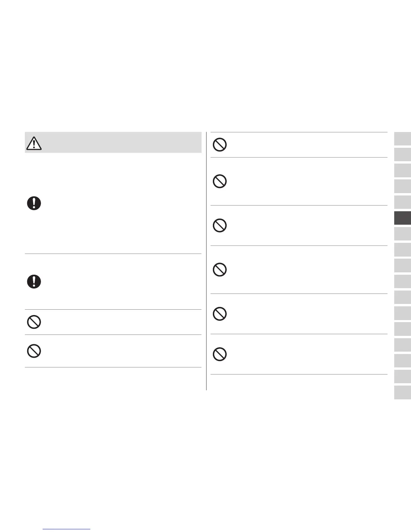411x532 pixels.
Task: Click the fifth prohibition icon in right column
Action: pos(220,314)
